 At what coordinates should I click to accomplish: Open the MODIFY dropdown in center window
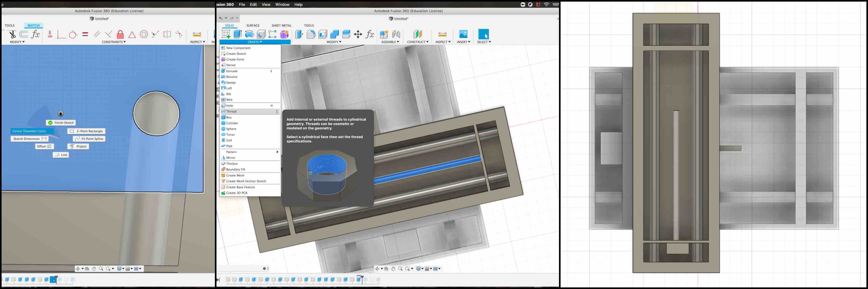tap(334, 42)
